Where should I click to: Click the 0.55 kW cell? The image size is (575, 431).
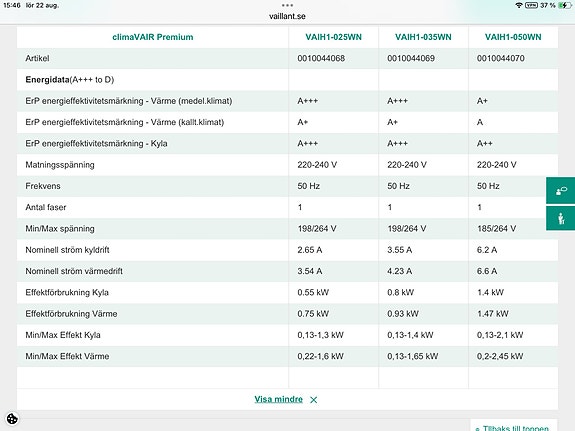click(x=313, y=292)
